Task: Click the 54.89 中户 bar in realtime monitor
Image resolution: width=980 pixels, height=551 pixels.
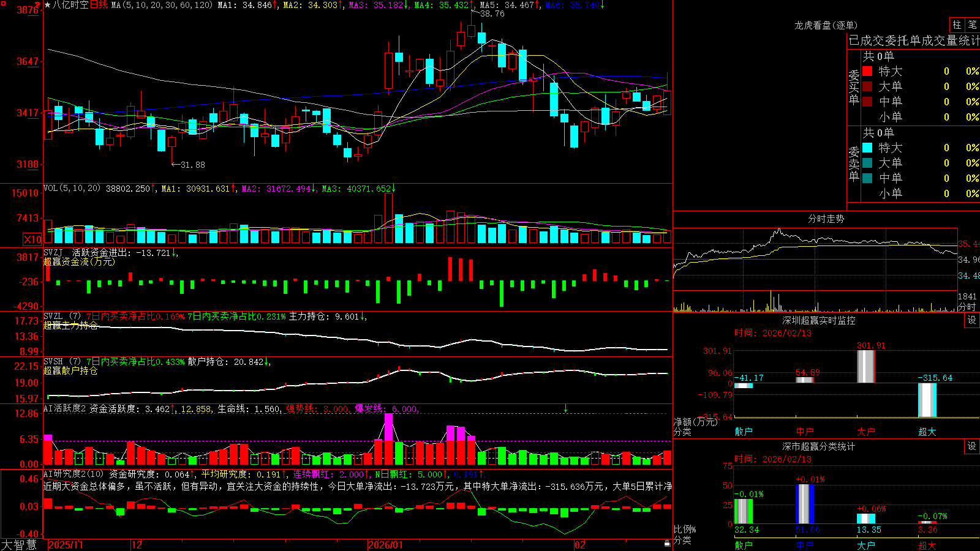Action: click(x=805, y=380)
